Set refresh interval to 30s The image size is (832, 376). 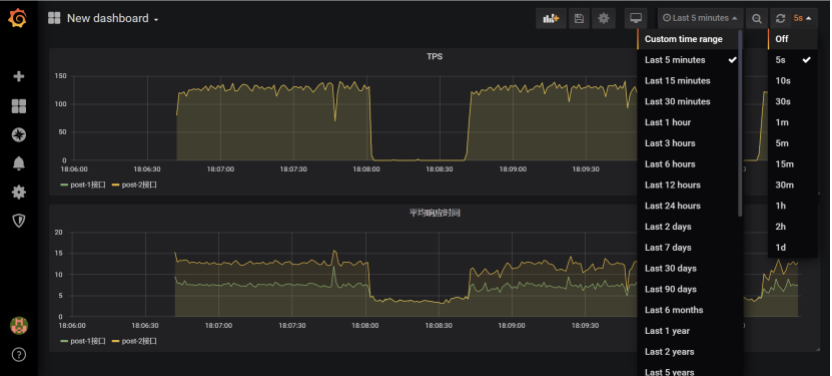(793, 101)
